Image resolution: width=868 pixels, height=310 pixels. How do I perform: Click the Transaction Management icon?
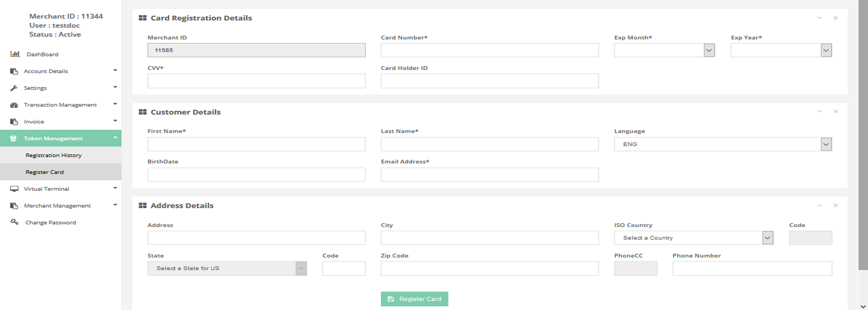[x=14, y=105]
